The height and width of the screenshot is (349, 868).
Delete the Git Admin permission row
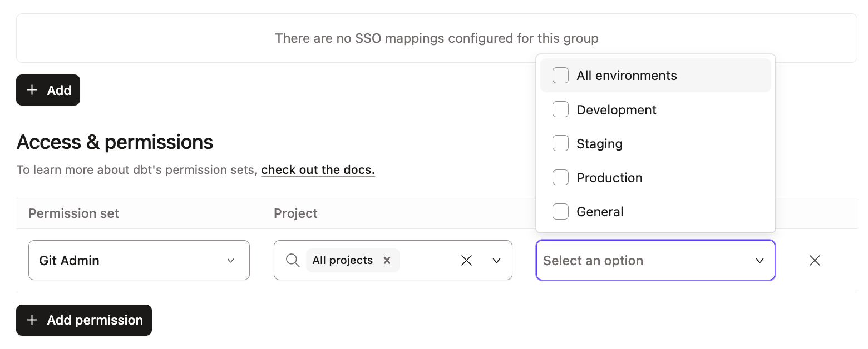(815, 260)
